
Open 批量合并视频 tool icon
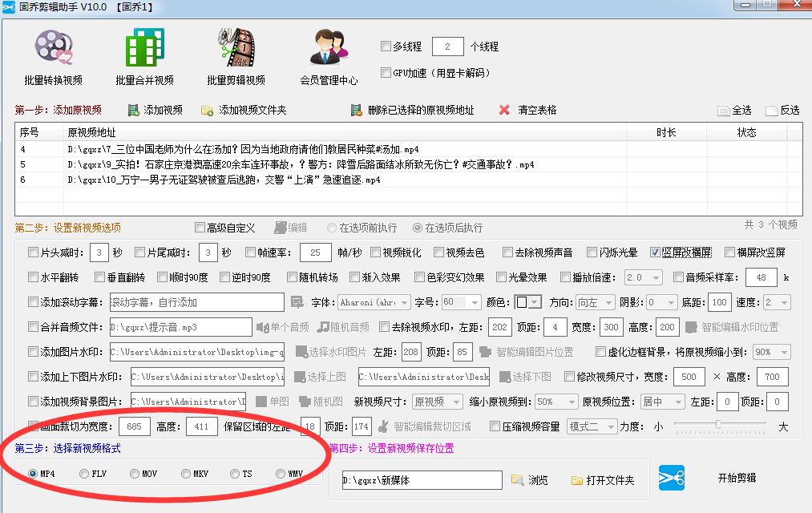(144, 47)
